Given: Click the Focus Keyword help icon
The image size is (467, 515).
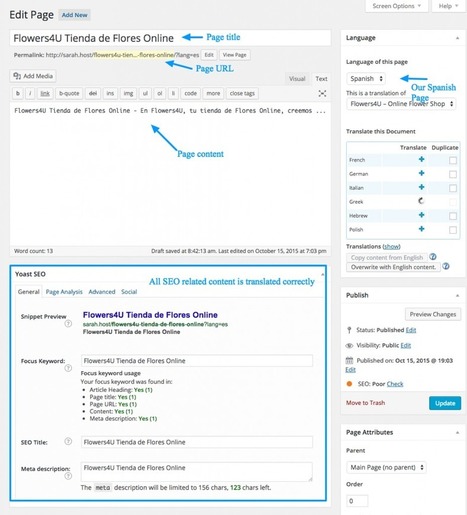Looking at the screenshot, I should (68, 368).
